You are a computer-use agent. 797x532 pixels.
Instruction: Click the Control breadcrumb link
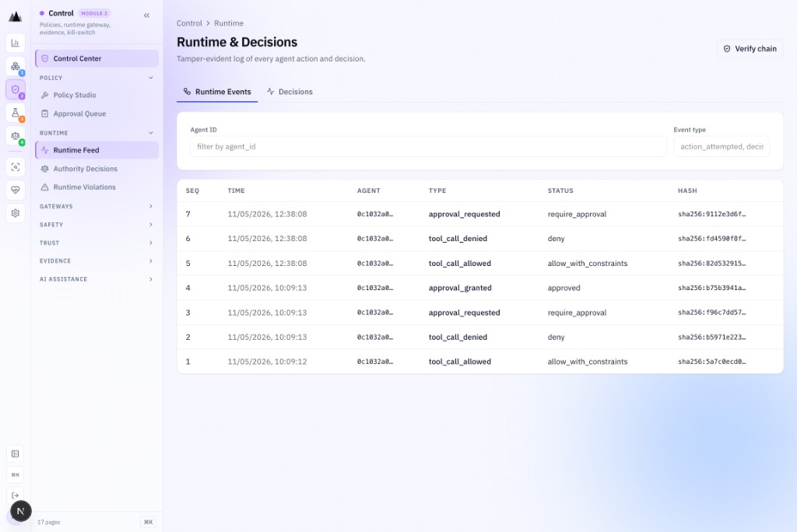click(x=189, y=23)
